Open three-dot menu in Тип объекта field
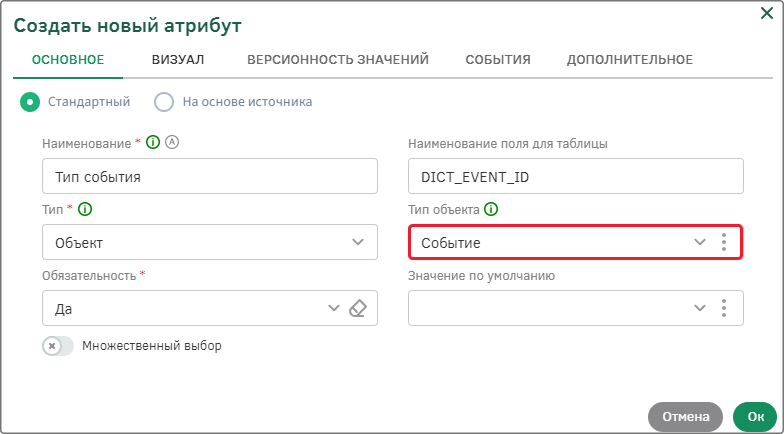The image size is (784, 434). pos(724,242)
